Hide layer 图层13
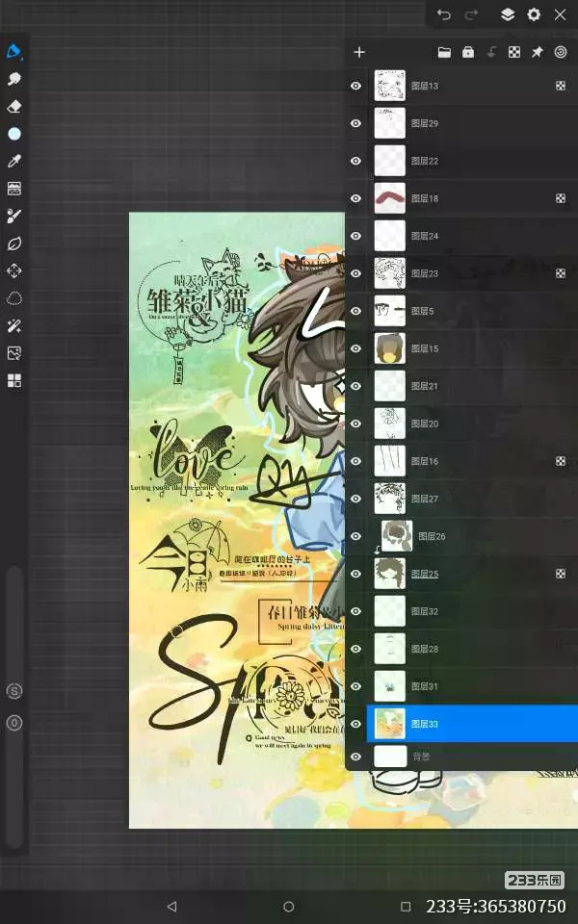578x924 pixels. [x=355, y=86]
